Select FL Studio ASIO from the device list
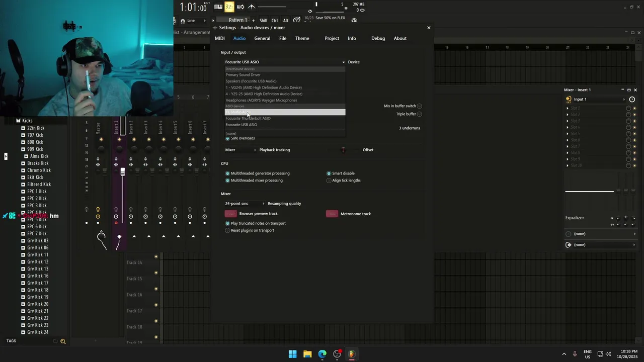 (285, 112)
